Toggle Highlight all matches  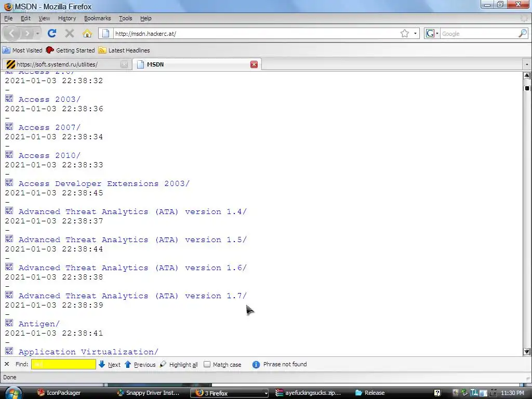179,364
